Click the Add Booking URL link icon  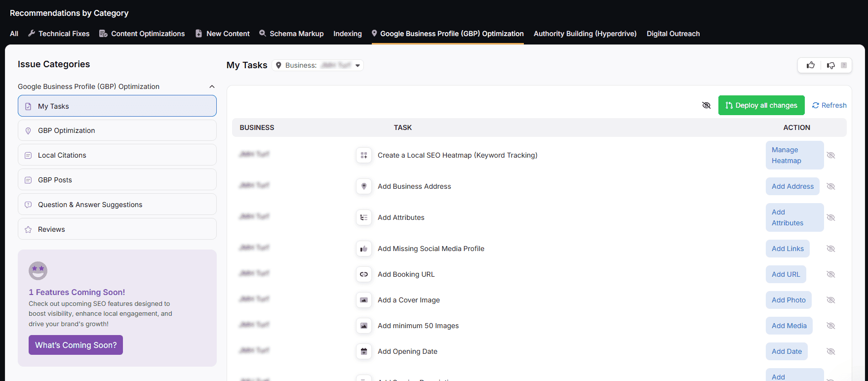click(x=364, y=274)
